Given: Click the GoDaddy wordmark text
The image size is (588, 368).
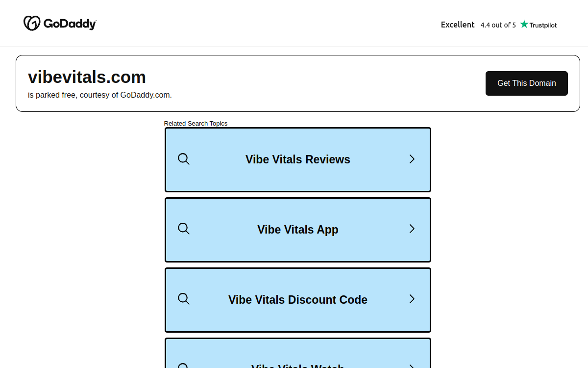Looking at the screenshot, I should point(70,24).
